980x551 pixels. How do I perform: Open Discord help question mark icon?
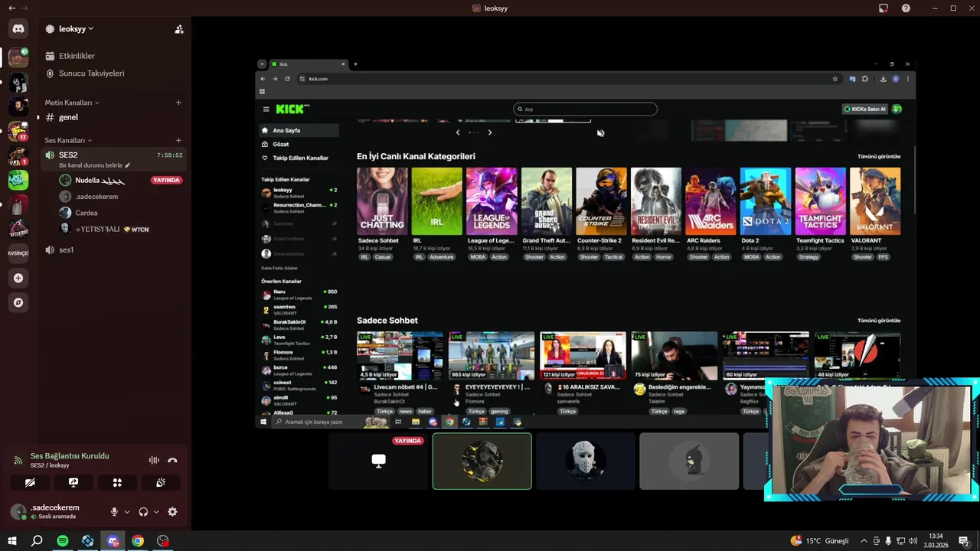906,8
